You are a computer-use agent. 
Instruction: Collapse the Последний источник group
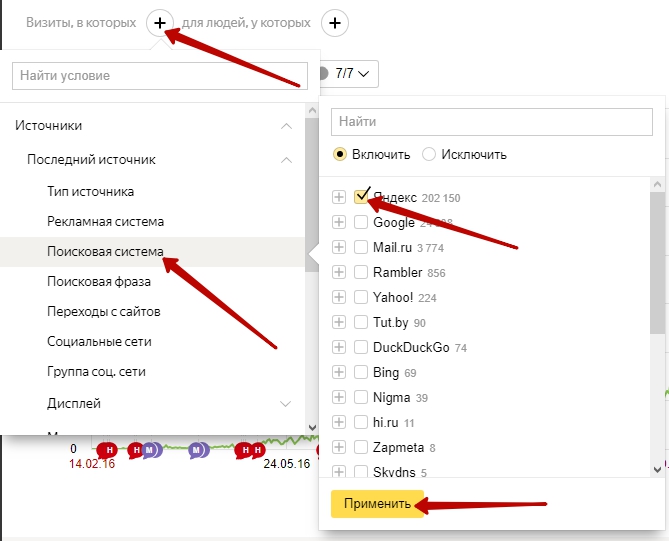click(287, 160)
